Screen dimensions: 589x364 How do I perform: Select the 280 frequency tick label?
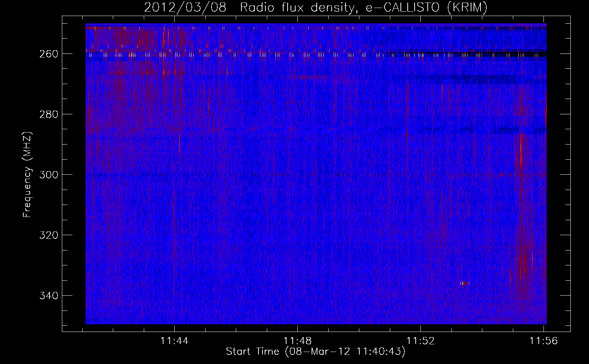49,114
